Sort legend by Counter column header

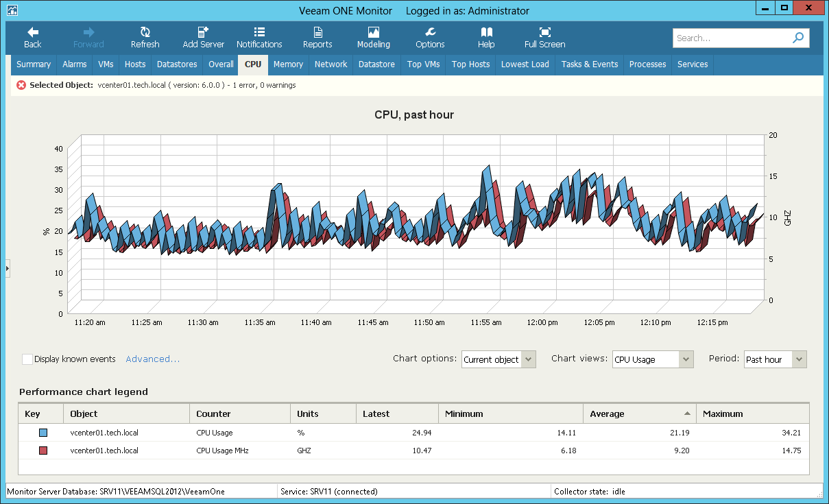[240, 413]
